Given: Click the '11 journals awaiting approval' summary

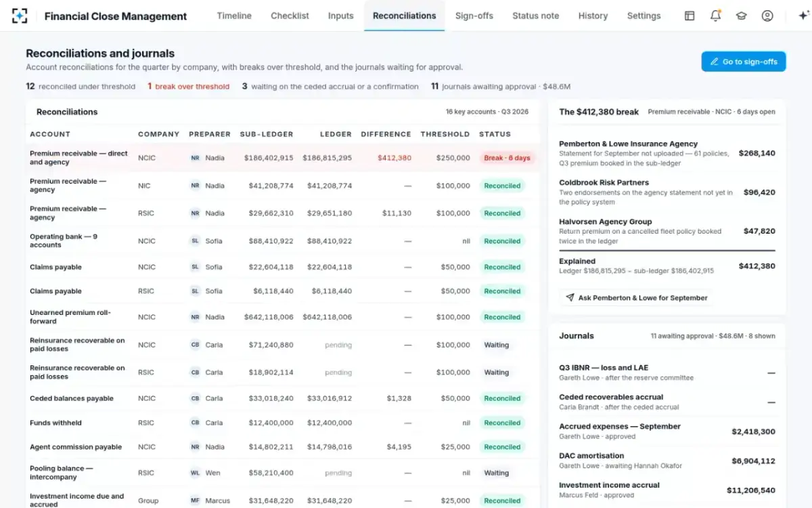Looking at the screenshot, I should [501, 87].
